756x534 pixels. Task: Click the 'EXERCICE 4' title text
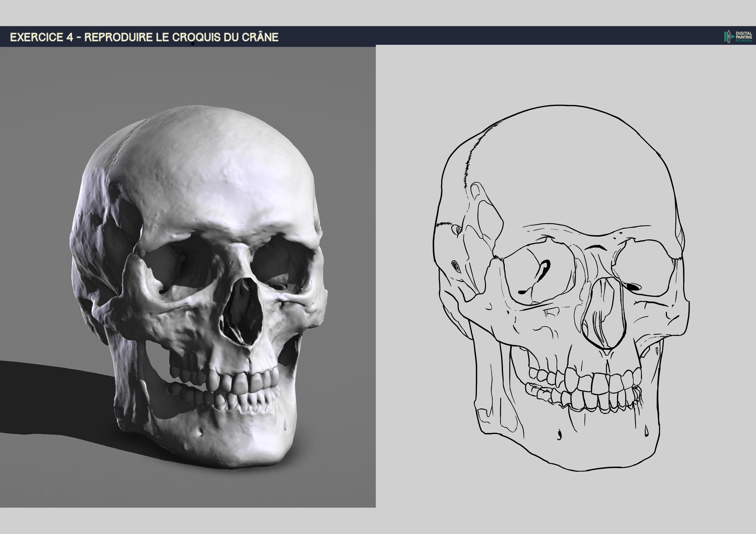42,37
